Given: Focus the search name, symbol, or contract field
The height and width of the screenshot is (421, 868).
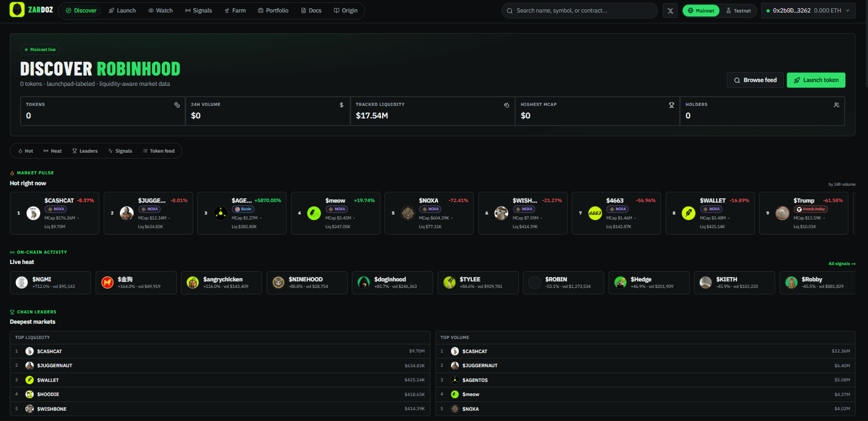Looking at the screenshot, I should click(x=580, y=10).
